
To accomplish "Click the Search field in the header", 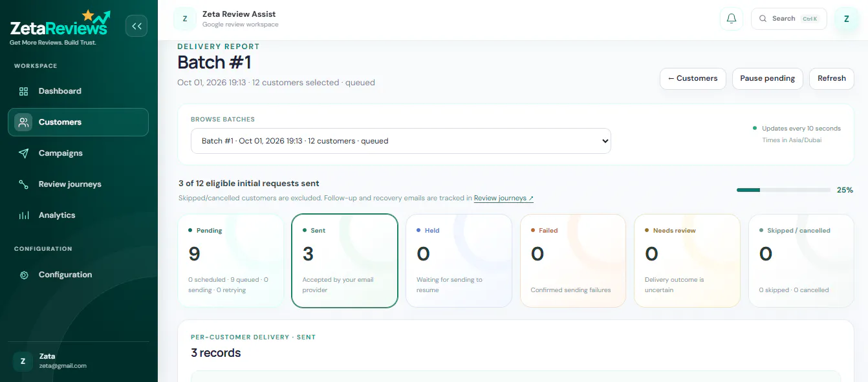I will (x=789, y=19).
